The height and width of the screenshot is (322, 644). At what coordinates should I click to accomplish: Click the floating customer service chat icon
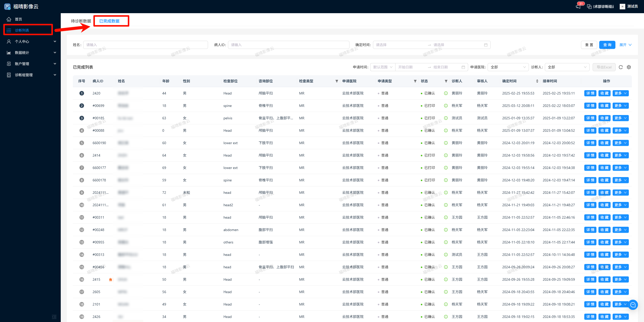633,305
